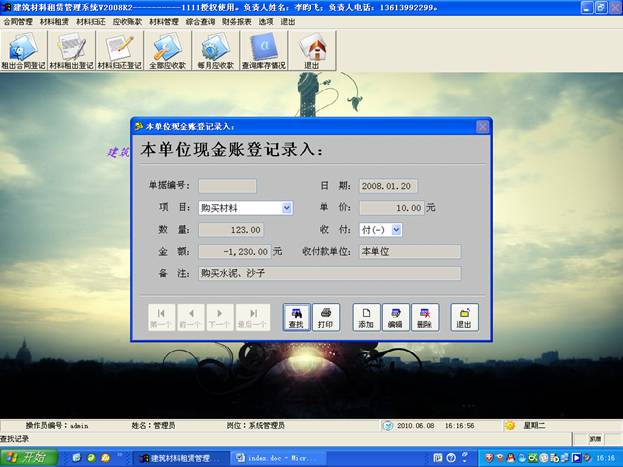Screen dimensions: 623x467
Task: Open the 综合查询 menu
Action: pos(200,21)
